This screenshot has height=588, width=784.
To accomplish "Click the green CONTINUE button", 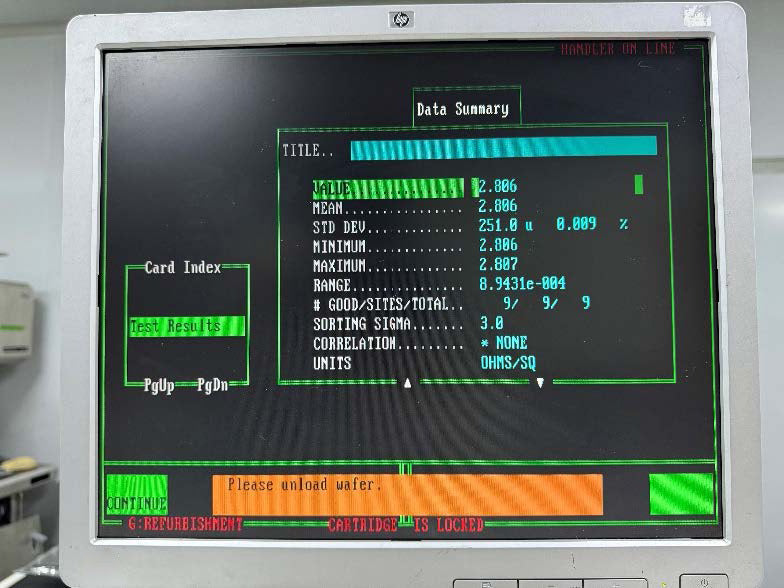I will 136,495.
